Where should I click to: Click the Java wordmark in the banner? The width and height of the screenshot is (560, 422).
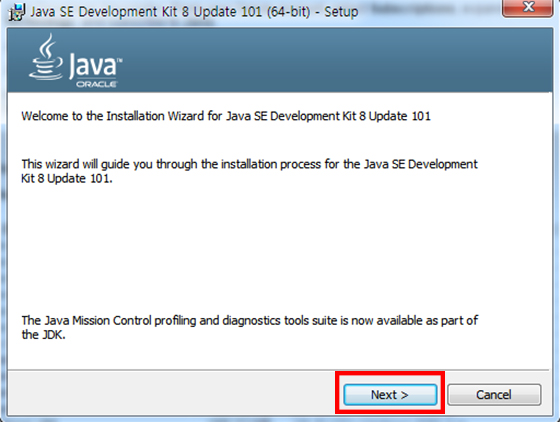92,66
